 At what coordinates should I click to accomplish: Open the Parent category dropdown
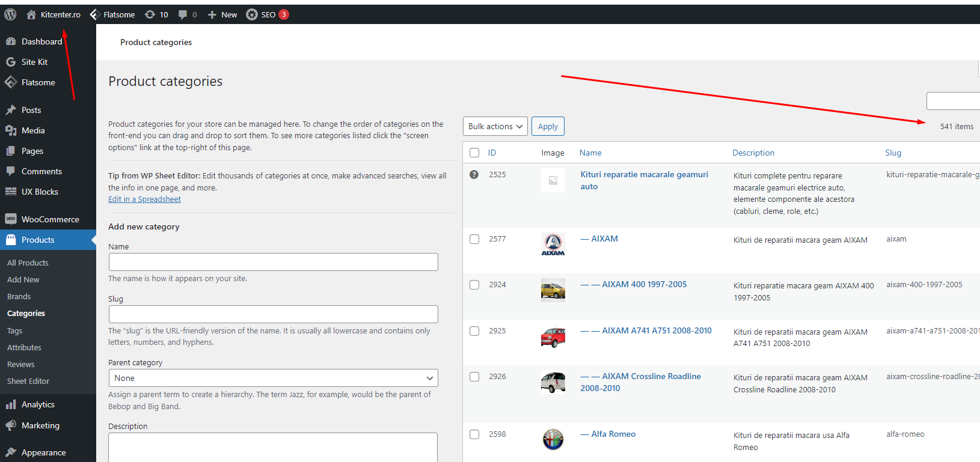tap(273, 378)
